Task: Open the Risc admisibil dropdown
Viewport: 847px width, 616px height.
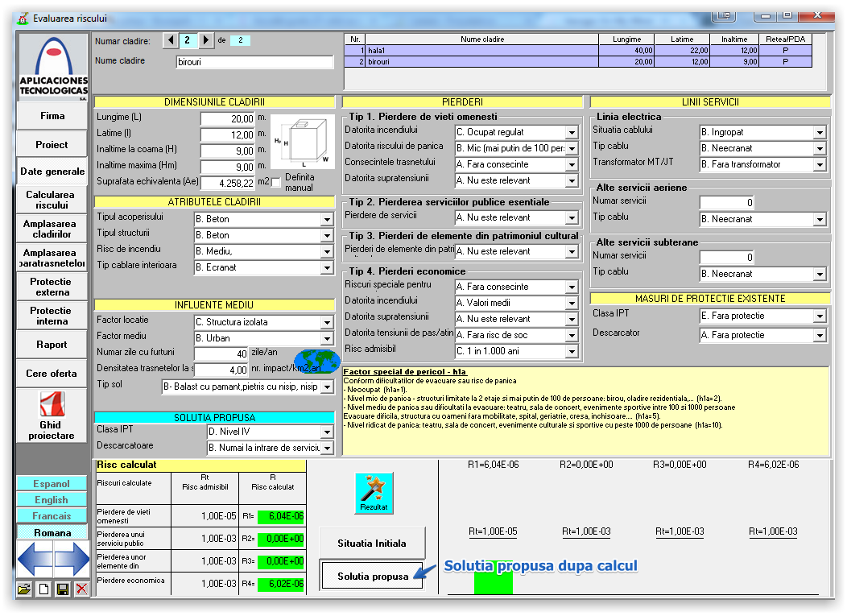Action: [572, 351]
